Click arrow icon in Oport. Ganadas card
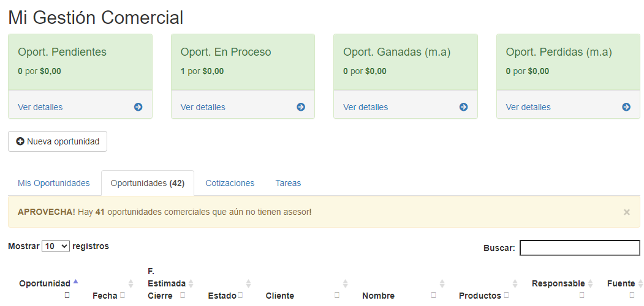The image size is (644, 306). coord(464,107)
